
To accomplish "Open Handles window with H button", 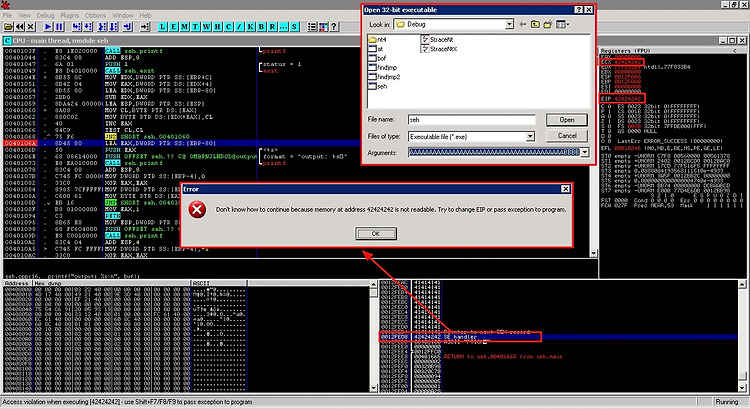I will click(x=218, y=27).
